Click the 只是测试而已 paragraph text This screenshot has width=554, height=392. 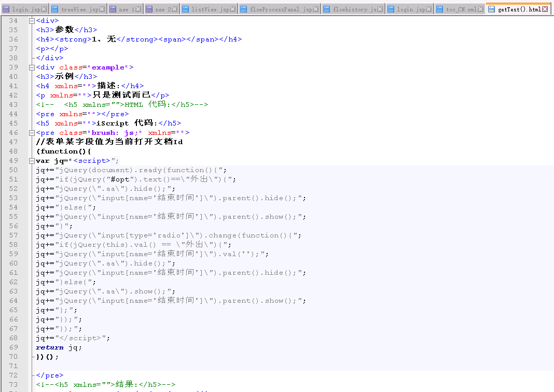(x=121, y=95)
